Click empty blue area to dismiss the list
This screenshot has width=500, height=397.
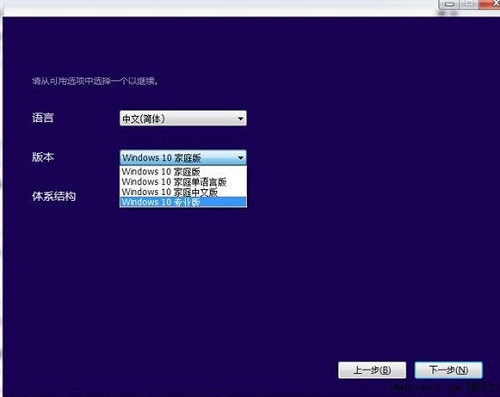coord(333,267)
